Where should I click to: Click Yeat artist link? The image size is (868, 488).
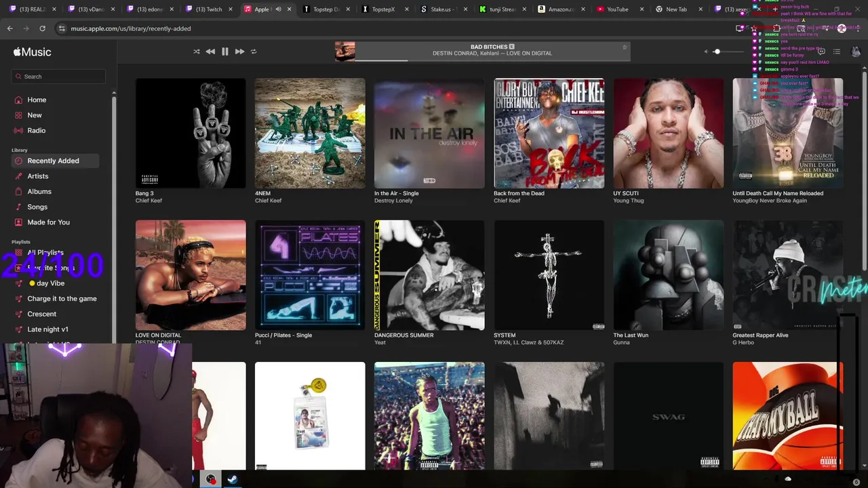(x=380, y=342)
